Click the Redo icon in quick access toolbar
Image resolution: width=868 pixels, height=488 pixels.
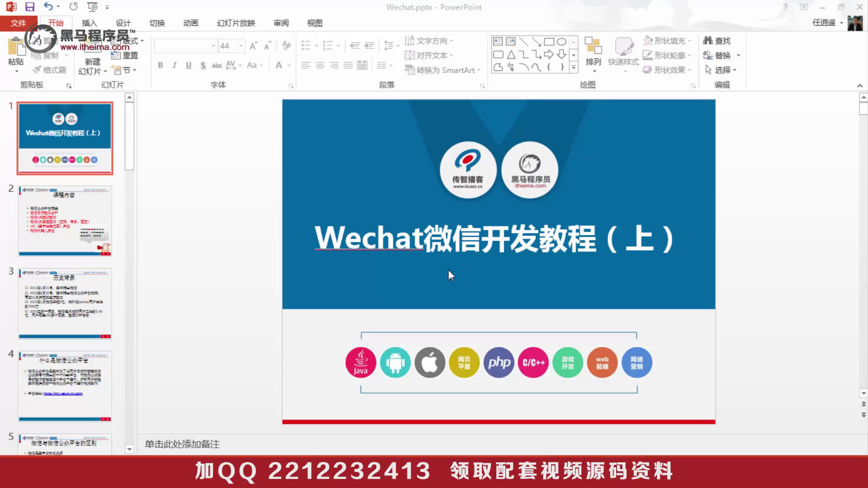click(x=73, y=7)
